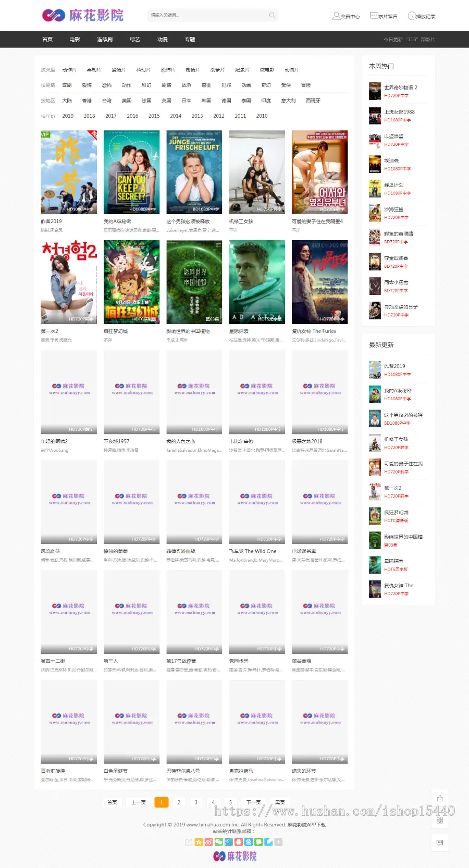Image resolution: width=469 pixels, height=868 pixels.
Task: Click the title 白色圣诞节
Action: click(116, 771)
